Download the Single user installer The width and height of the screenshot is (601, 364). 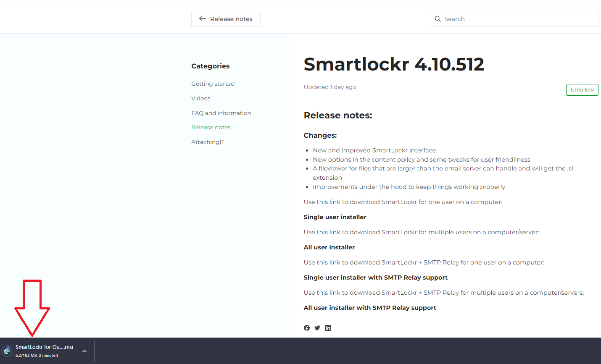pyautogui.click(x=335, y=217)
